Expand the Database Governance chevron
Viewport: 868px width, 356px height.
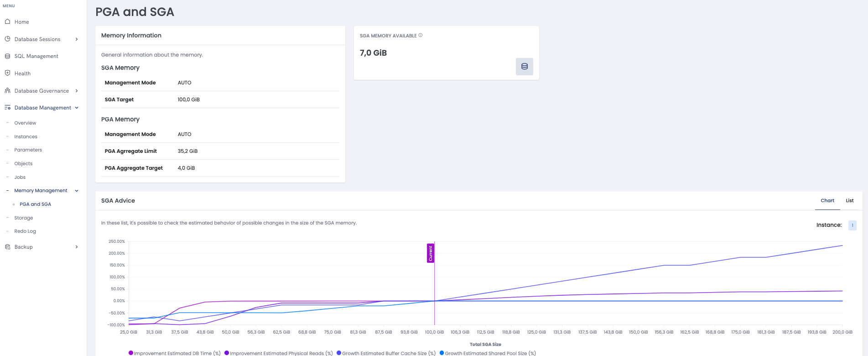77,91
